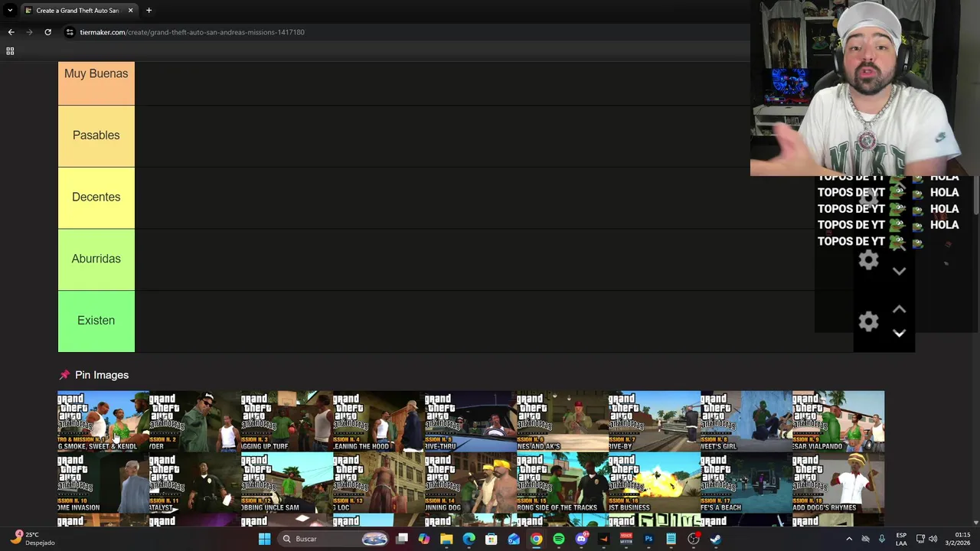This screenshot has height=551, width=980.
Task: Select the Life's a Beach mission image
Action: (746, 482)
